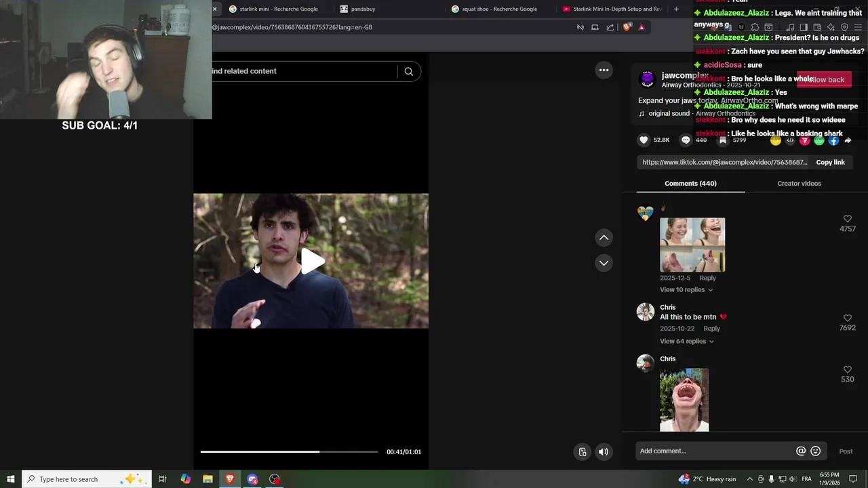The height and width of the screenshot is (488, 868).
Task: Copy link button for the video URL
Action: (830, 162)
